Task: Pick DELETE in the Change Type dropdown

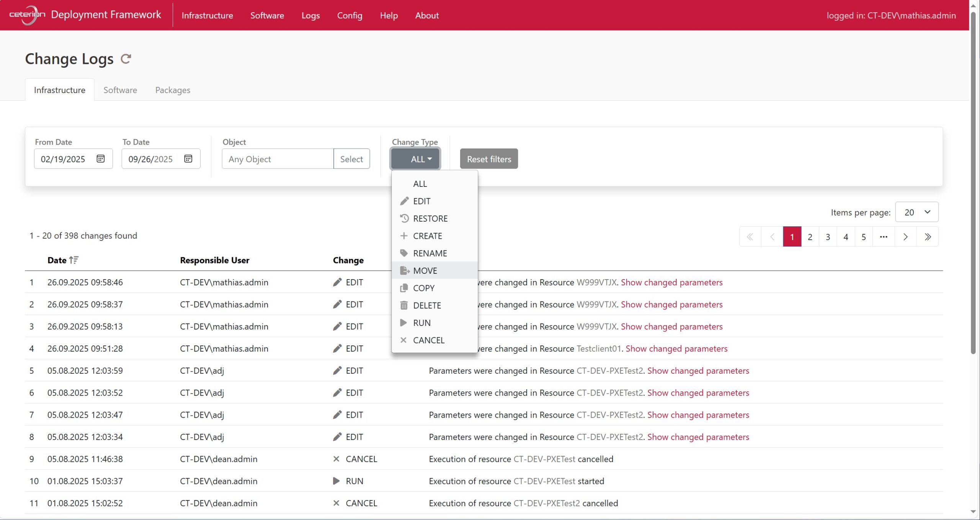Action: [427, 306]
